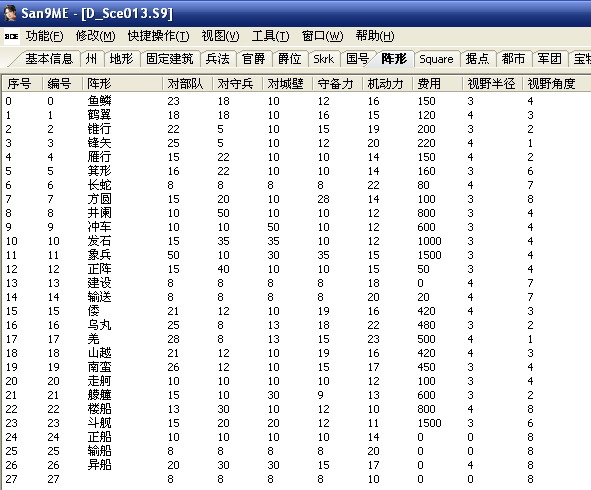Switch to the Square tab
This screenshot has width=591, height=490.
coord(436,59)
